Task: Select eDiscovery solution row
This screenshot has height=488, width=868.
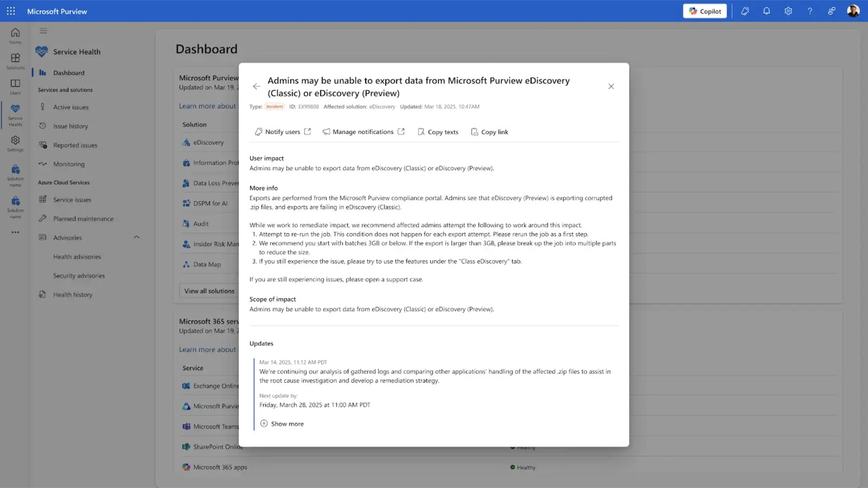Action: 209,143
